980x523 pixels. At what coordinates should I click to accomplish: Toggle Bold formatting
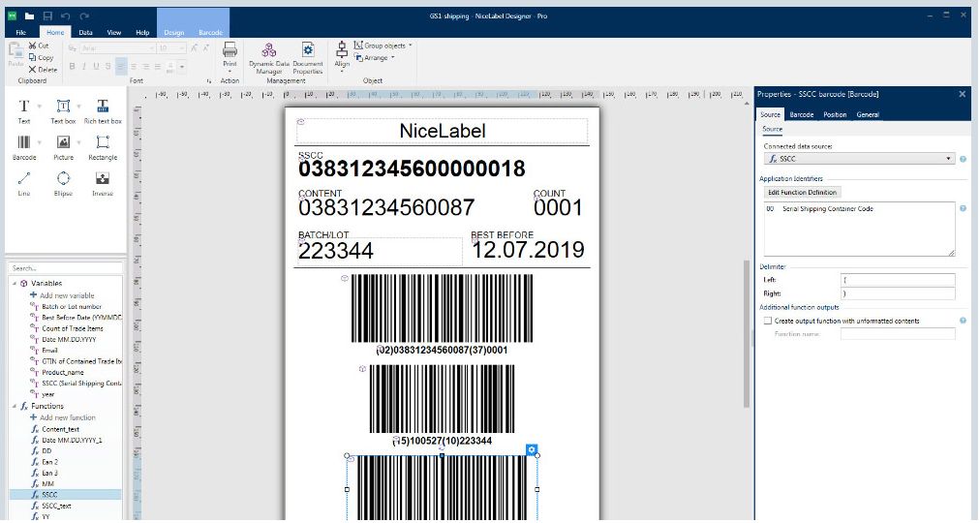[x=72, y=66]
